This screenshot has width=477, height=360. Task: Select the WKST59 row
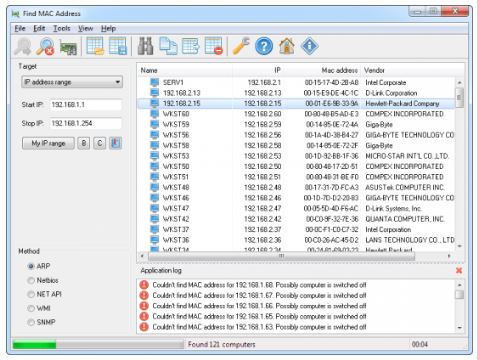point(296,124)
